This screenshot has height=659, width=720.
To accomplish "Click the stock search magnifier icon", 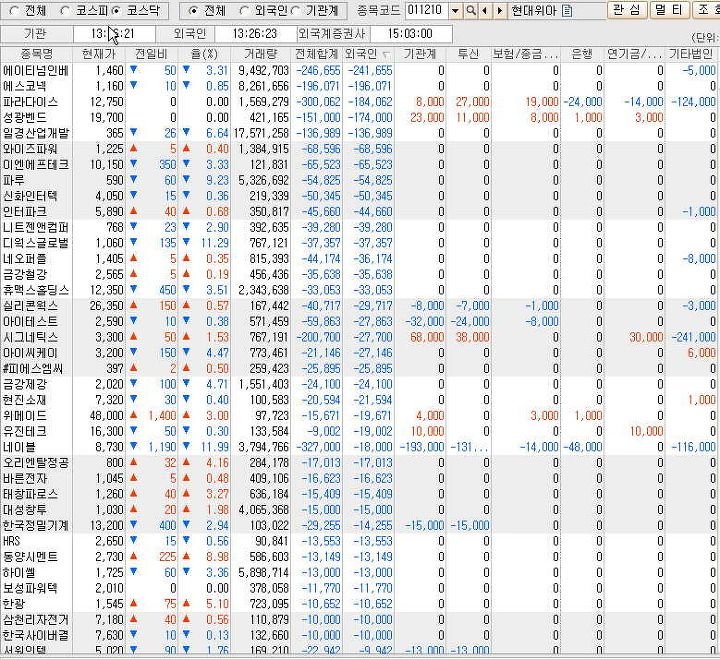I will pyautogui.click(x=471, y=11).
